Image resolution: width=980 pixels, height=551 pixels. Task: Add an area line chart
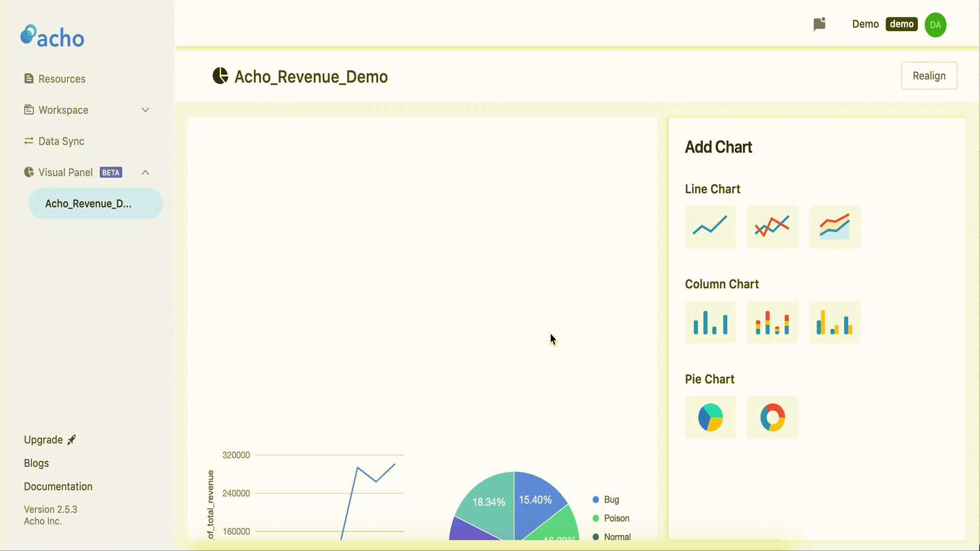pyautogui.click(x=835, y=227)
